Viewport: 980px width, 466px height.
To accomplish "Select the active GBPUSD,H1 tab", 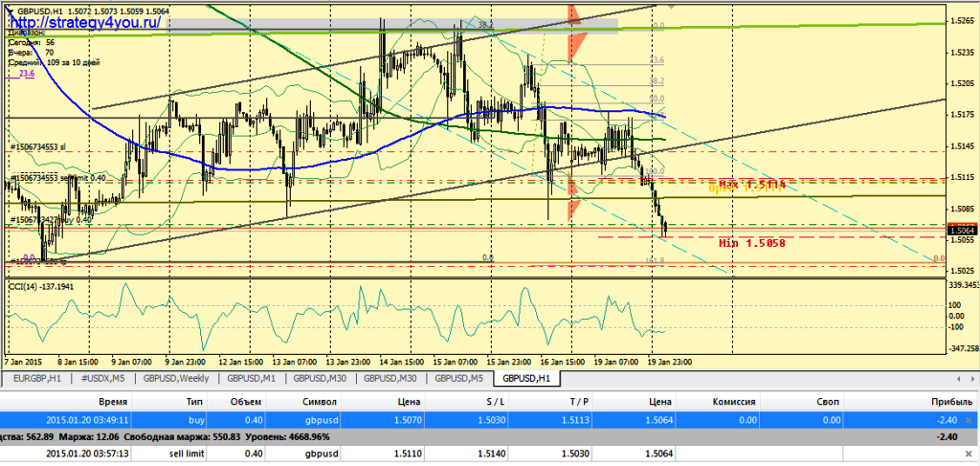I will point(527,378).
